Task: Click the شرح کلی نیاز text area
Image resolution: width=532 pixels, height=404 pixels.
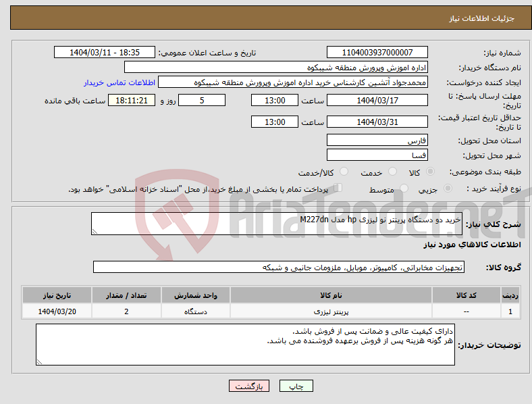Action: [x=277, y=224]
